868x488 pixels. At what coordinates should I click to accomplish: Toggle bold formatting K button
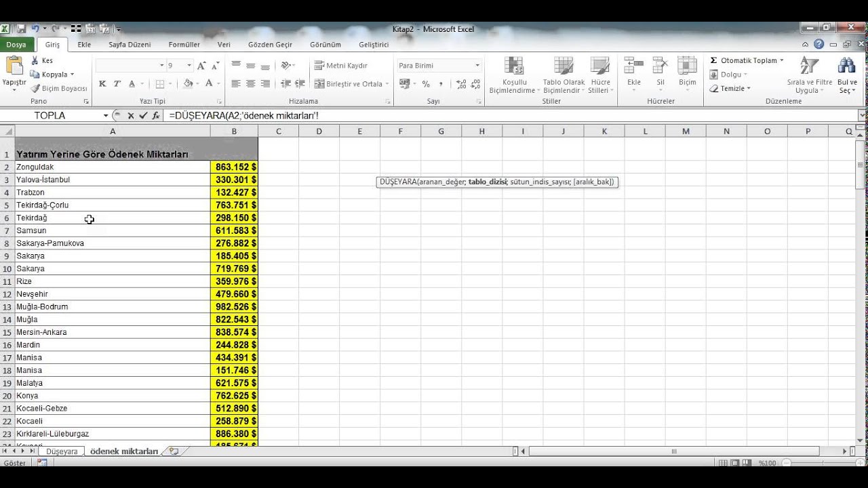click(x=102, y=84)
